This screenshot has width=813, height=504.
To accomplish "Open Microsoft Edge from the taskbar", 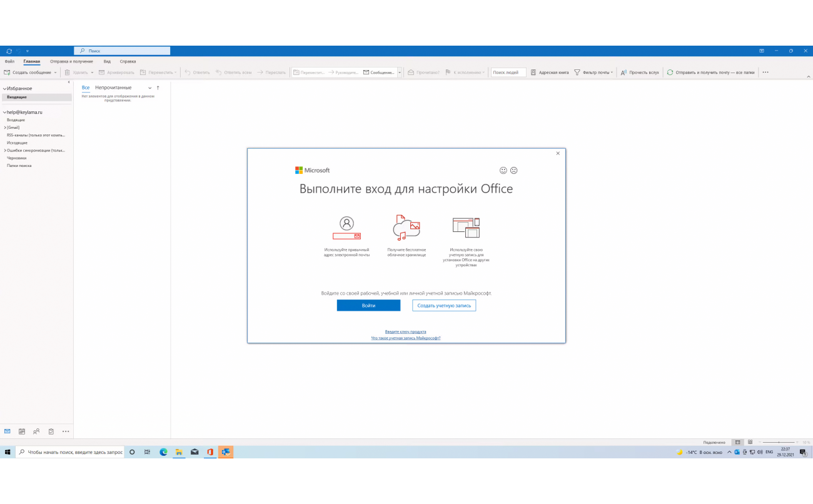I will coord(163,452).
